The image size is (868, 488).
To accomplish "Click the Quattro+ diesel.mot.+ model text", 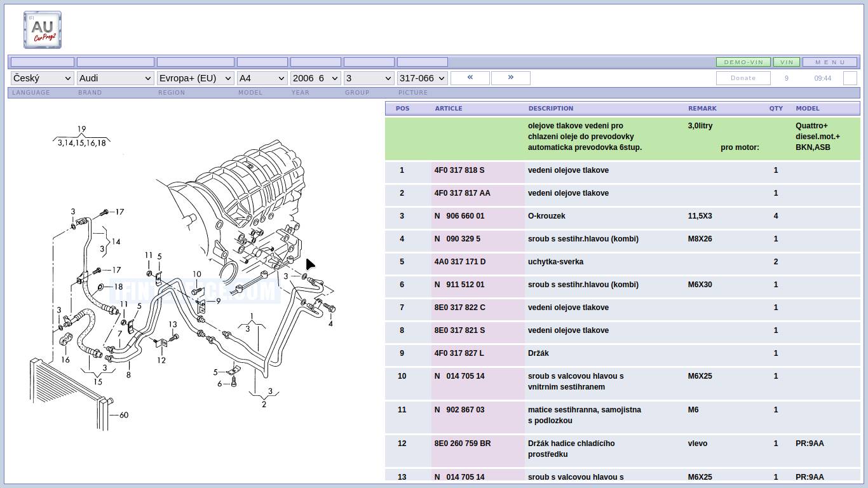I will pos(818,137).
